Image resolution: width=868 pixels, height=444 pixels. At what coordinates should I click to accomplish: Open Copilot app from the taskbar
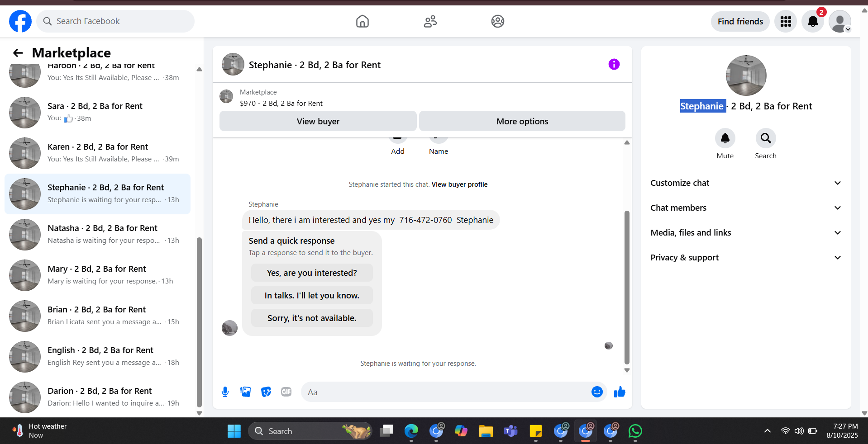click(461, 431)
